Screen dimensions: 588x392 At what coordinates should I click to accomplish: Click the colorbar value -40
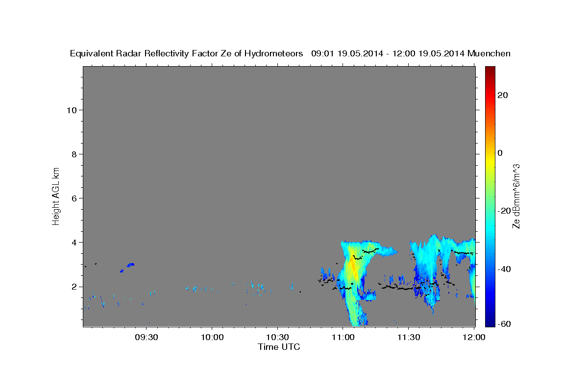505,269
